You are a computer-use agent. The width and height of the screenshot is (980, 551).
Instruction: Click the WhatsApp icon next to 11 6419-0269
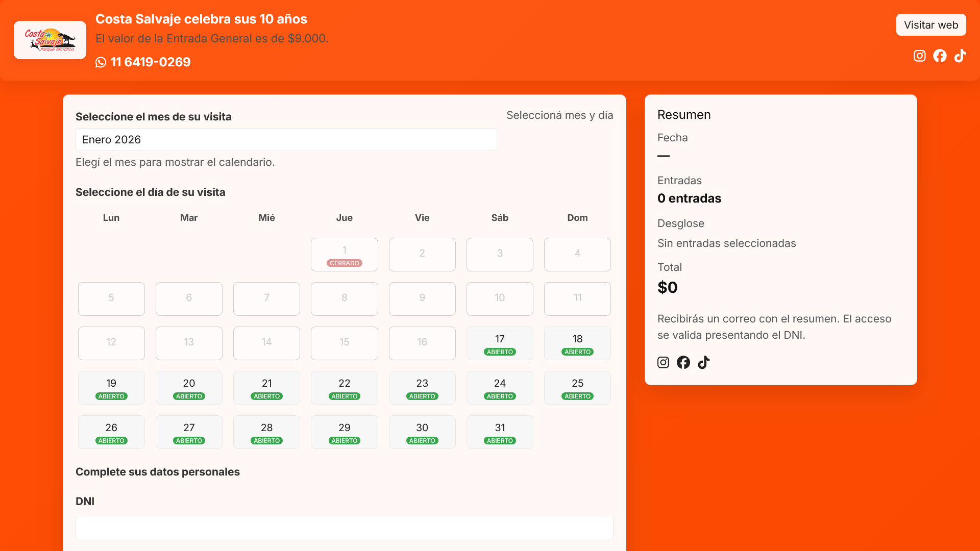point(101,62)
